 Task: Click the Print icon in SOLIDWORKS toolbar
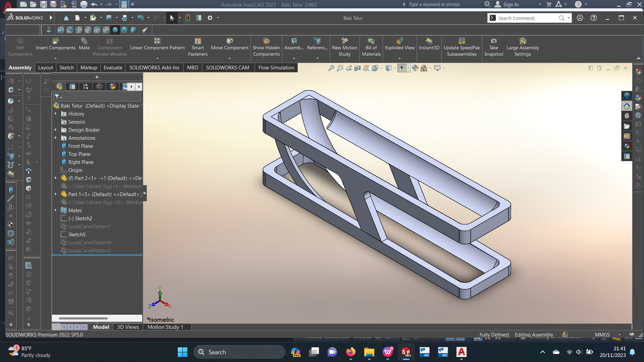click(125, 18)
